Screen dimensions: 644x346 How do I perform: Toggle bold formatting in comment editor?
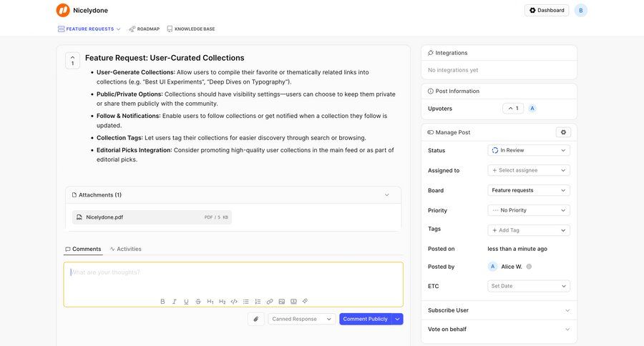(162, 302)
